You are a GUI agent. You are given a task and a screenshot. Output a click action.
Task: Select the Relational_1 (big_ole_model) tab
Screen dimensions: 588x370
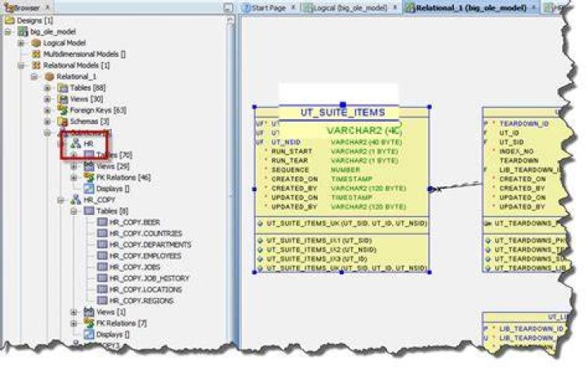pyautogui.click(x=471, y=8)
